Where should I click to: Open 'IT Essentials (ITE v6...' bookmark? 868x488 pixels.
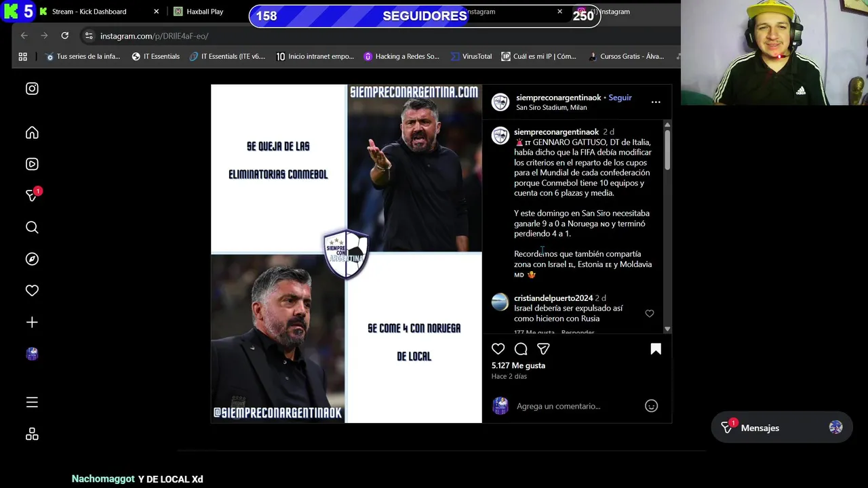tap(227, 56)
